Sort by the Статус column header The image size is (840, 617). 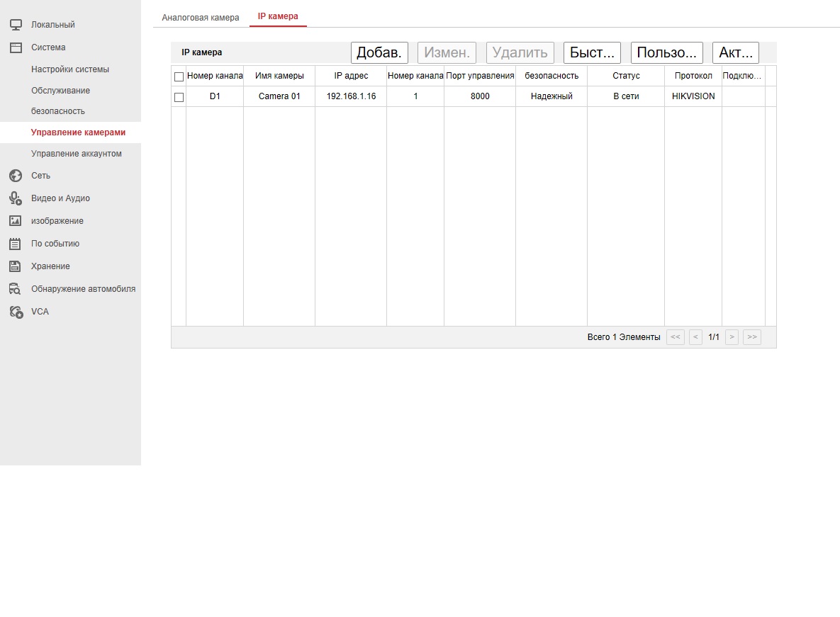coord(626,76)
